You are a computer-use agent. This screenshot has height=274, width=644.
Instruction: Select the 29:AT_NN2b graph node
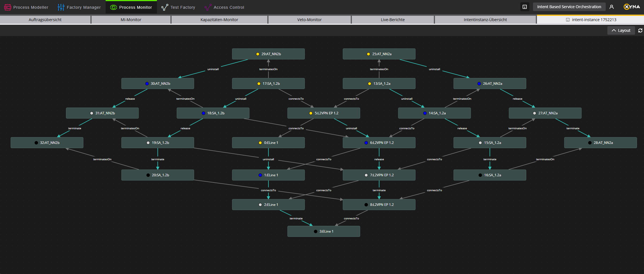(268, 54)
